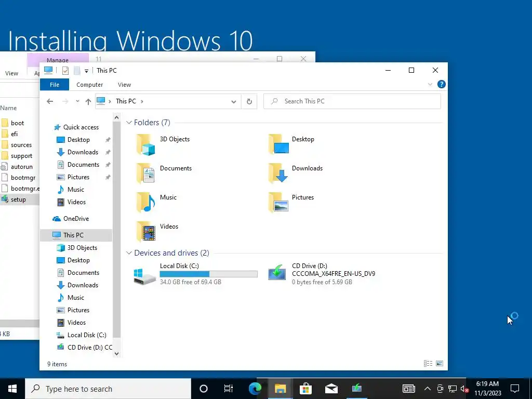This screenshot has width=532, height=399.
Task: Select the Music folder in Folders group
Action: [x=156, y=203]
